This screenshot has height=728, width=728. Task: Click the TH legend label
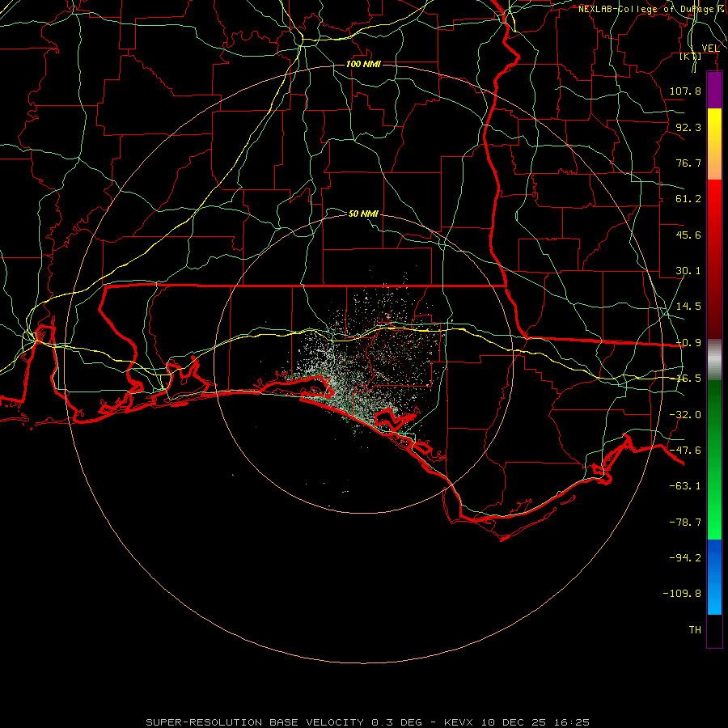point(695,630)
